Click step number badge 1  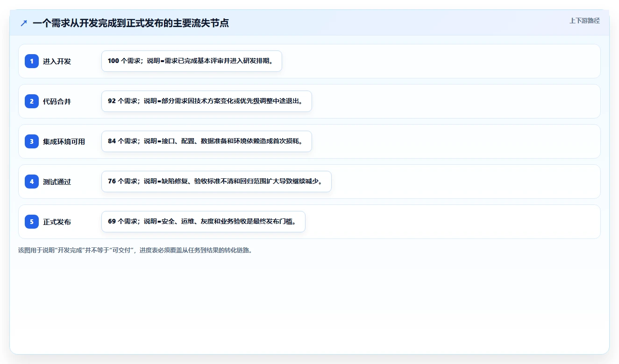pyautogui.click(x=32, y=61)
